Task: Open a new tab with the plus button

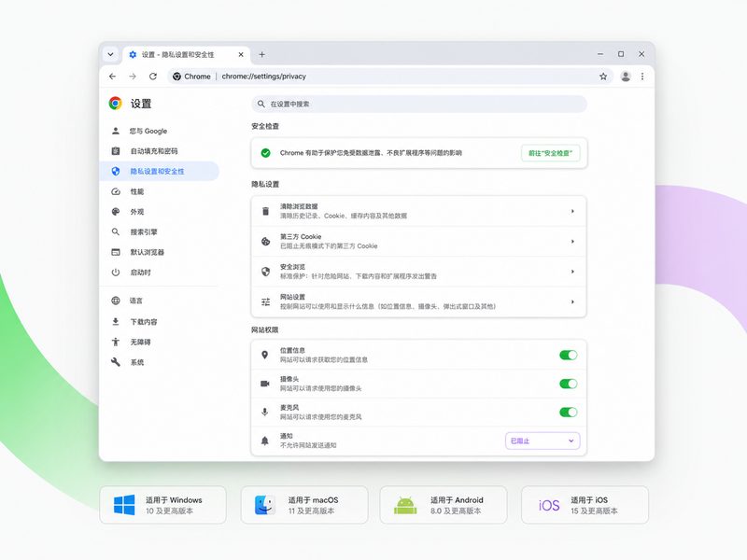Action: pyautogui.click(x=261, y=54)
